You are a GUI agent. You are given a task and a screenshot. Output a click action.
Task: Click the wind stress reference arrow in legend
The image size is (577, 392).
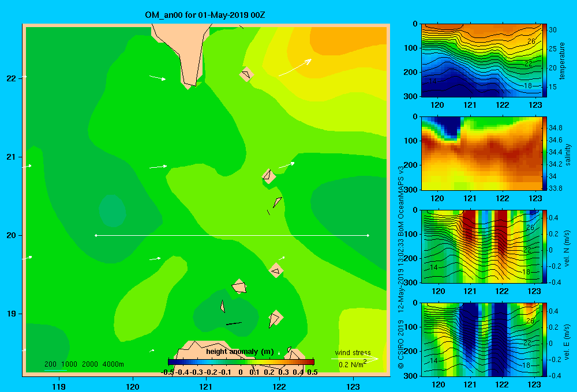pyautogui.click(x=354, y=359)
